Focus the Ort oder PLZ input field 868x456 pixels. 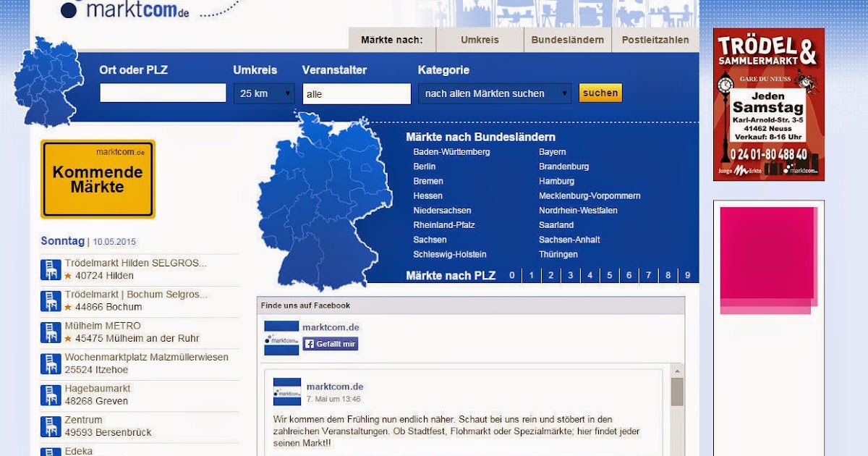click(x=163, y=93)
